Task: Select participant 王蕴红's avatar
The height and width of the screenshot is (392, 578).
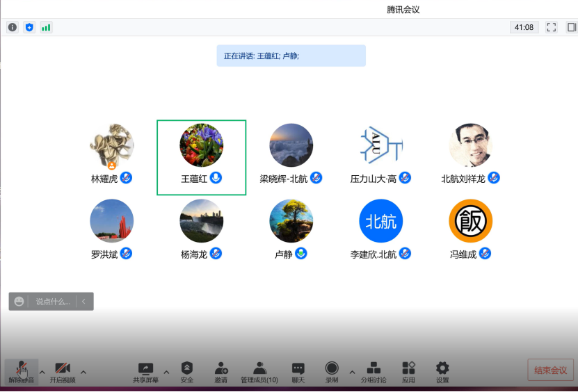Action: (x=202, y=145)
